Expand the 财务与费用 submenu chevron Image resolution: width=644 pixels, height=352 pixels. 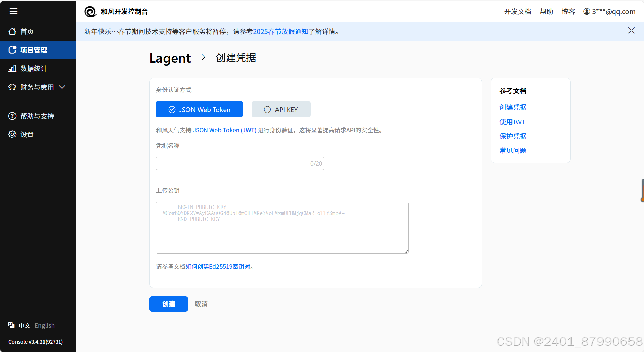(x=62, y=87)
